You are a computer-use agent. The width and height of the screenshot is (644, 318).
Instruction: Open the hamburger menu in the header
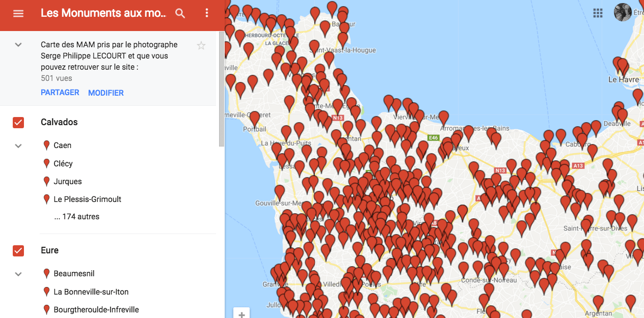18,14
